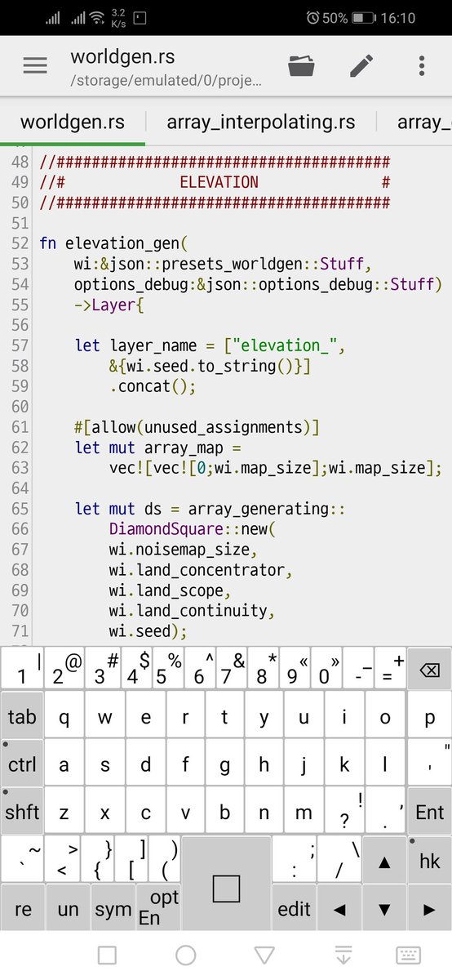The height and width of the screenshot is (980, 452).
Task: Switch to the worldgen.rs tab
Action: point(73,122)
